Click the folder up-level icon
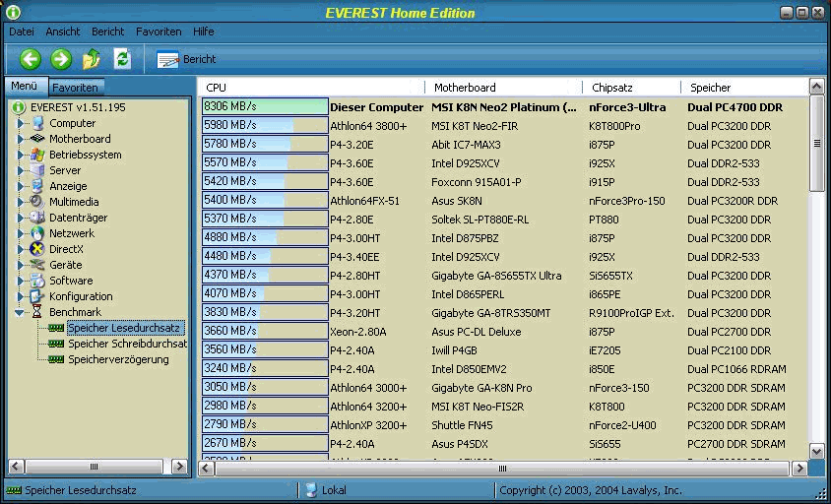The height and width of the screenshot is (504, 831). [92, 59]
